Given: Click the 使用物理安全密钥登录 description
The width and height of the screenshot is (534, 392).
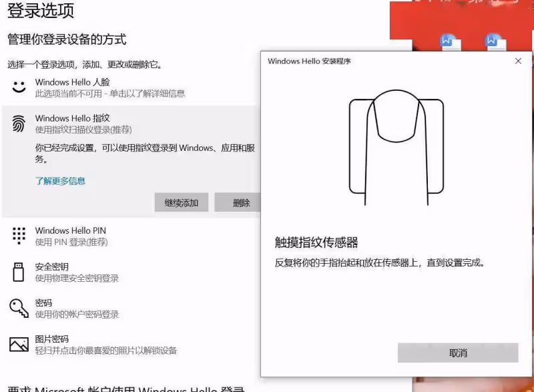Looking at the screenshot, I should pos(77,278).
